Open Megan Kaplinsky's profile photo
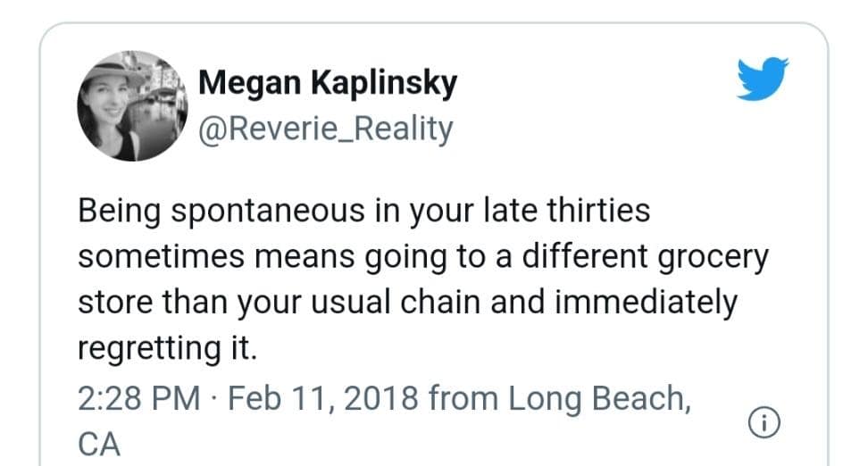868x466 pixels. [132, 105]
